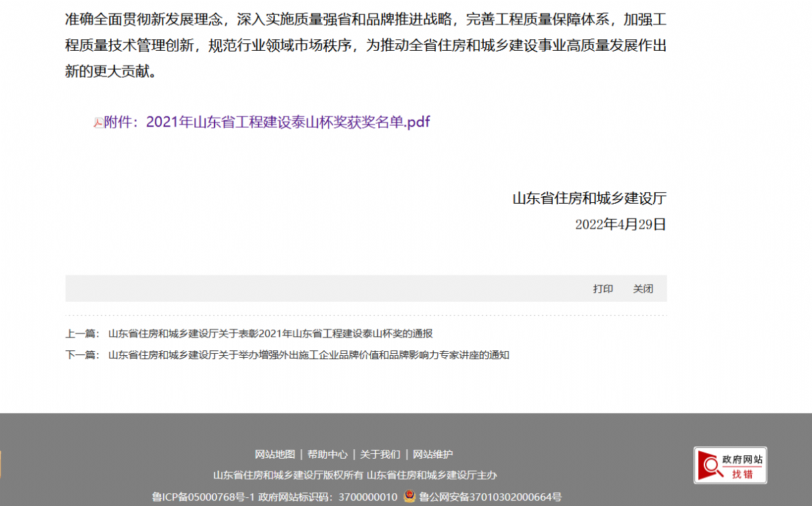This screenshot has height=506, width=812.
Task: Open previous article about 表彰2021年泰山杯奖的通报
Action: pos(270,333)
